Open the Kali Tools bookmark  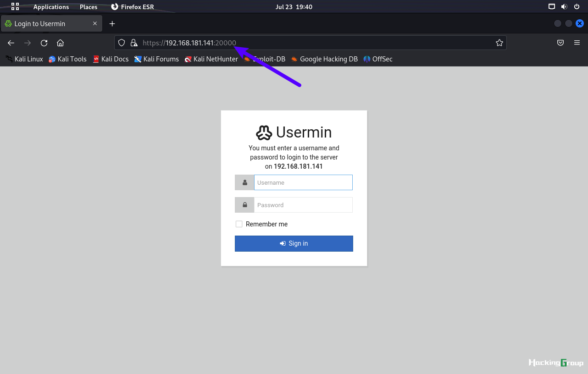tap(67, 59)
